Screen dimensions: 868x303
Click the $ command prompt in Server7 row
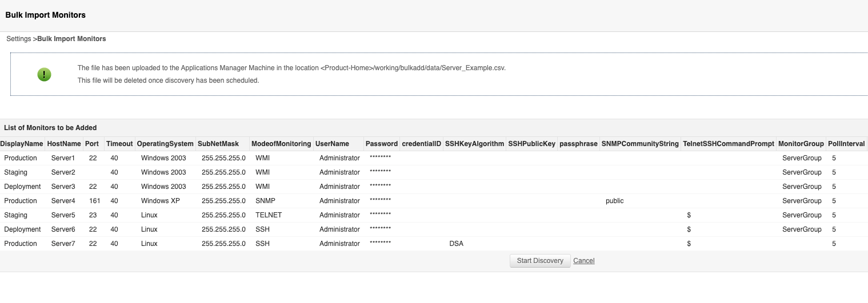(x=689, y=244)
